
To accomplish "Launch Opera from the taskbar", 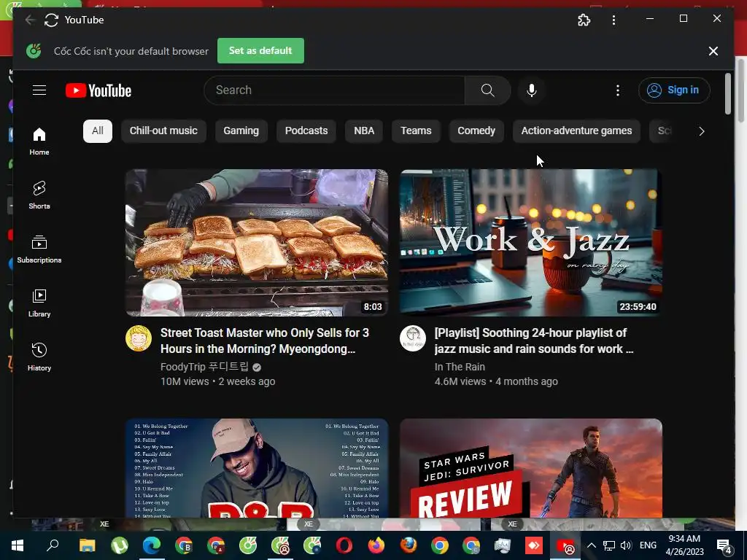I will coord(344,545).
